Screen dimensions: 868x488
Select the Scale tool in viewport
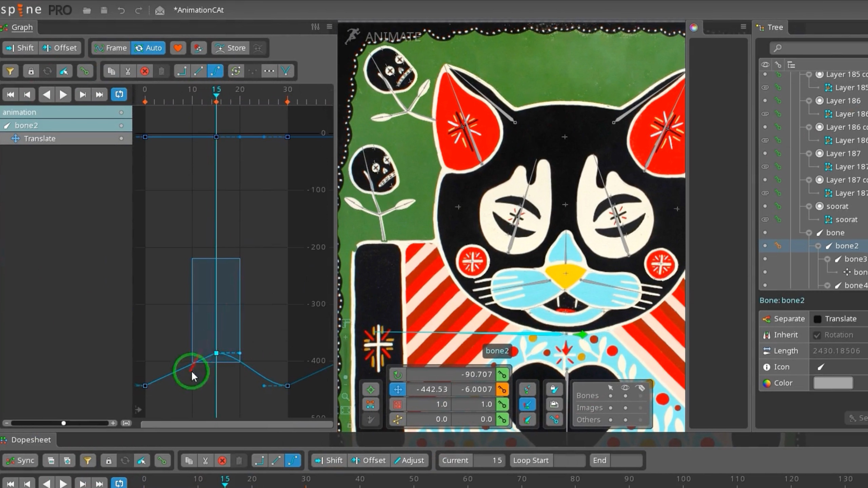pos(398,405)
